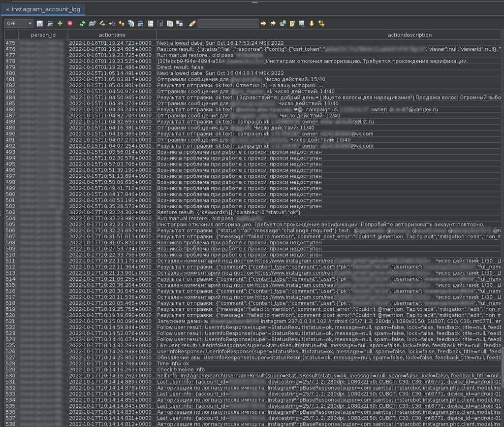
Task: Click the arrow-into-rows icon
Action: (x=112, y=24)
